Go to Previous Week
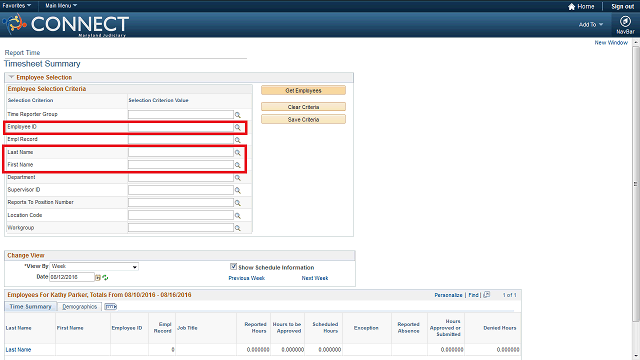Viewport: 640px width, 360px height. click(247, 278)
